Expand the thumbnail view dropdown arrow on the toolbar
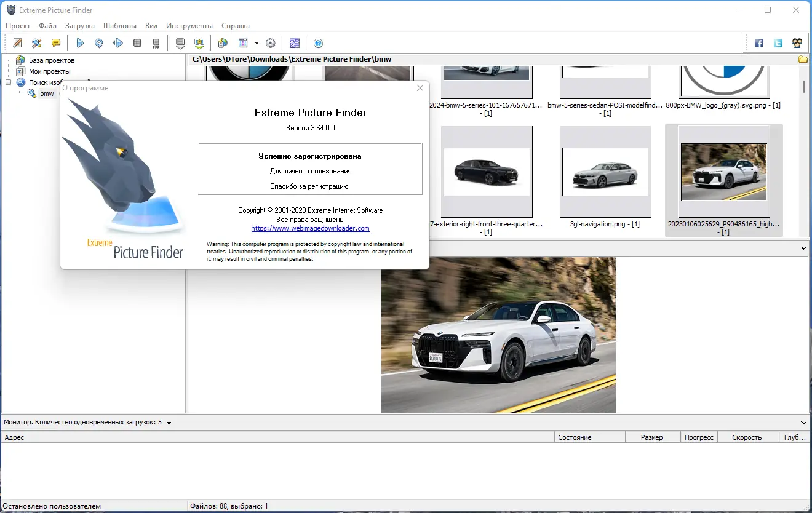This screenshot has width=812, height=513. tap(257, 42)
